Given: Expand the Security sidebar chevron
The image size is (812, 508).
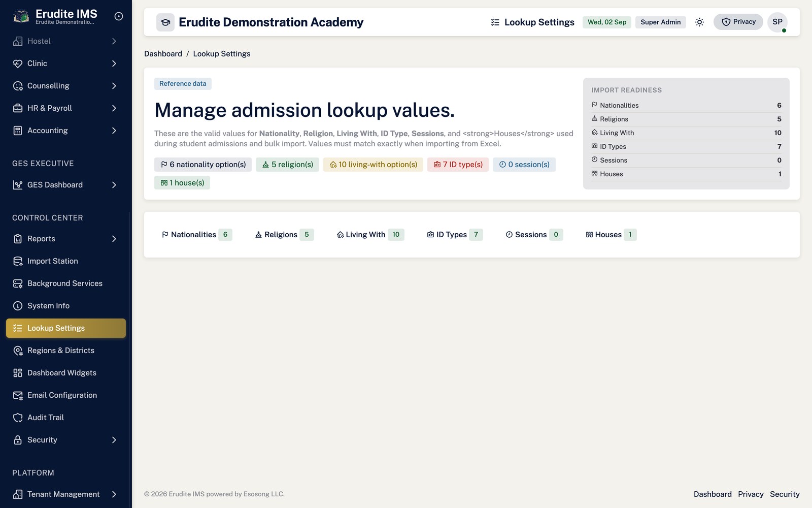Looking at the screenshot, I should [x=114, y=440].
